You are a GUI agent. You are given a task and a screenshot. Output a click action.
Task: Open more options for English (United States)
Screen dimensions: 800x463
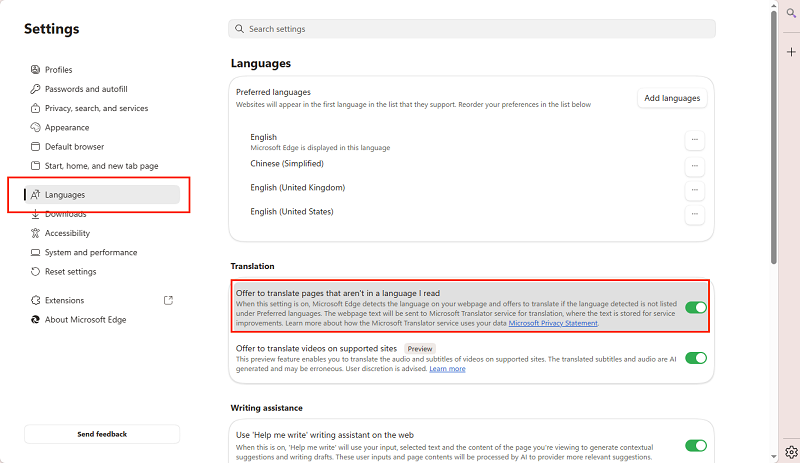point(694,214)
